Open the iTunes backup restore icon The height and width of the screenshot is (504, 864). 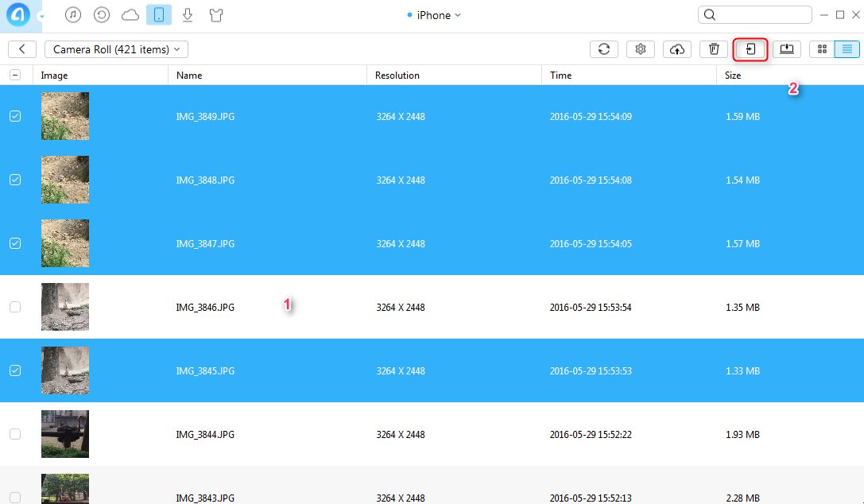click(x=102, y=15)
